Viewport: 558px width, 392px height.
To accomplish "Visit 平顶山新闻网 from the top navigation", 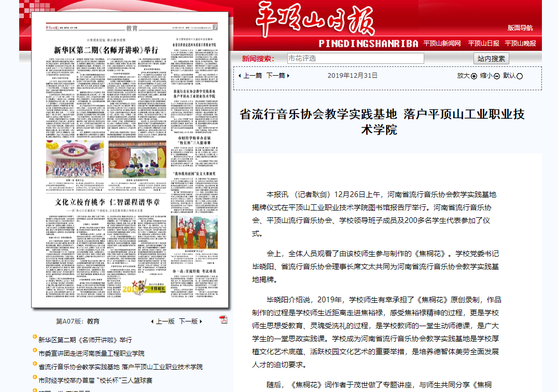I will pyautogui.click(x=442, y=44).
